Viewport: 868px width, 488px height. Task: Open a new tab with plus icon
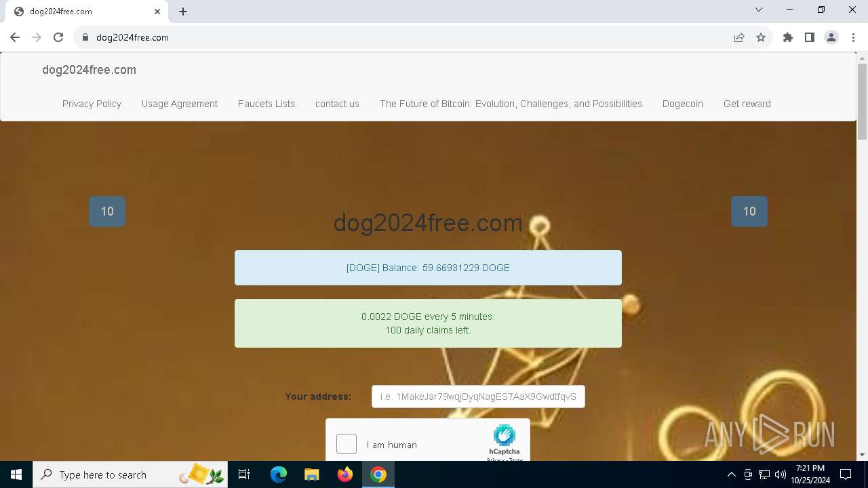pos(183,12)
